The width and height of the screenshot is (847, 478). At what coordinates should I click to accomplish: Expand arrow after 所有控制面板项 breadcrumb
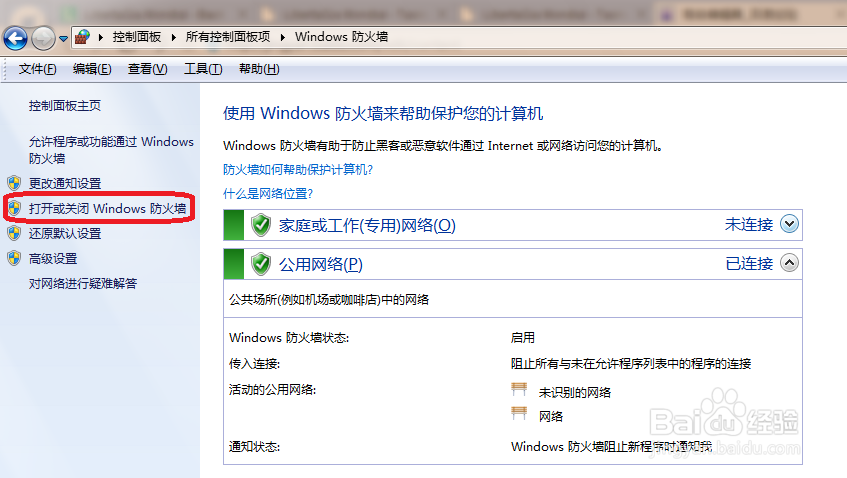(x=283, y=37)
